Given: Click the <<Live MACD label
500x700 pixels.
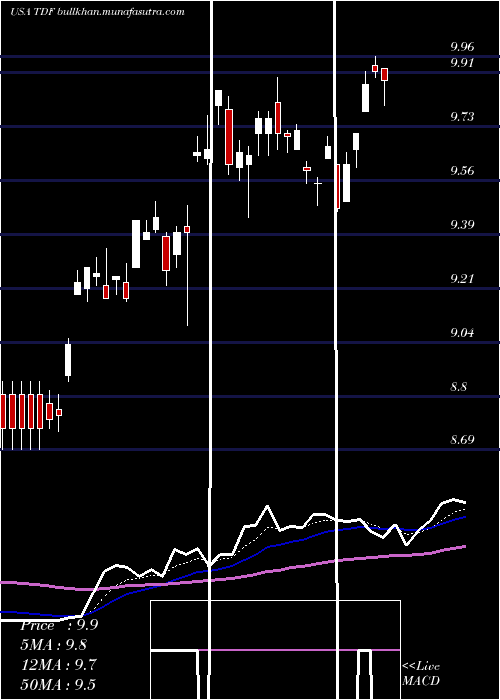Looking at the screenshot, I should tap(421, 674).
